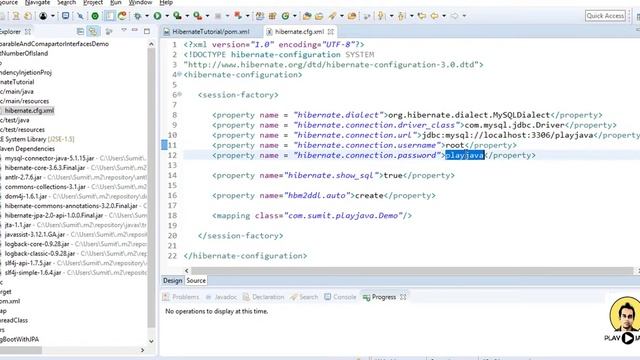The width and height of the screenshot is (640, 360).
Task: Click the Next Annotation arrow icon
Action: point(381,16)
